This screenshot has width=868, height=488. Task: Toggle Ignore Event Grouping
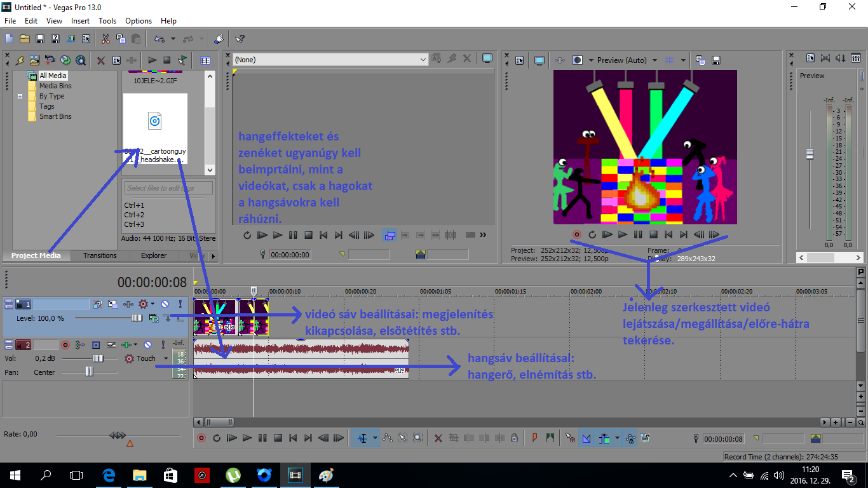click(646, 438)
